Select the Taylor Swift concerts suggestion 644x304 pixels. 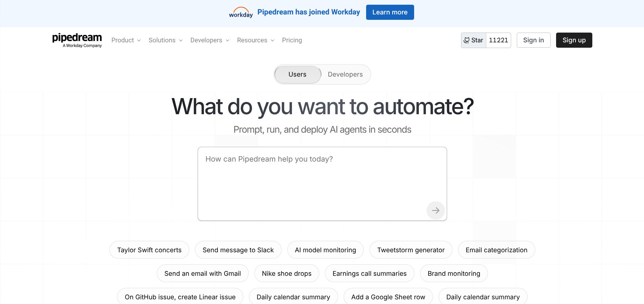[x=149, y=250]
